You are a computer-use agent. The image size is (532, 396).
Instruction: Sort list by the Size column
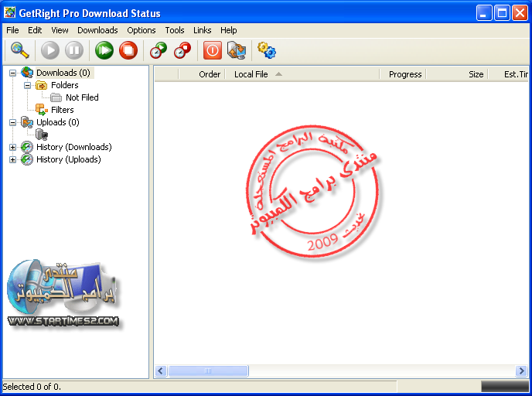457,74
